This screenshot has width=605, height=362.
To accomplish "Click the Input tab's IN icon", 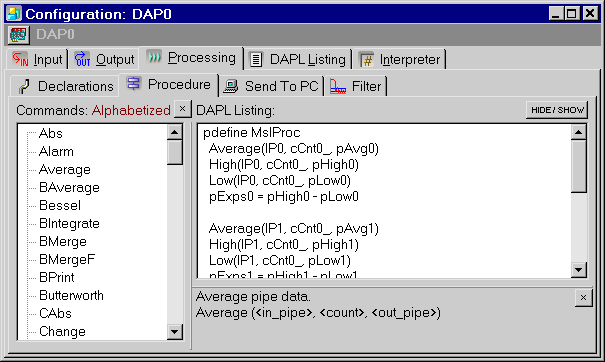I will [20, 59].
